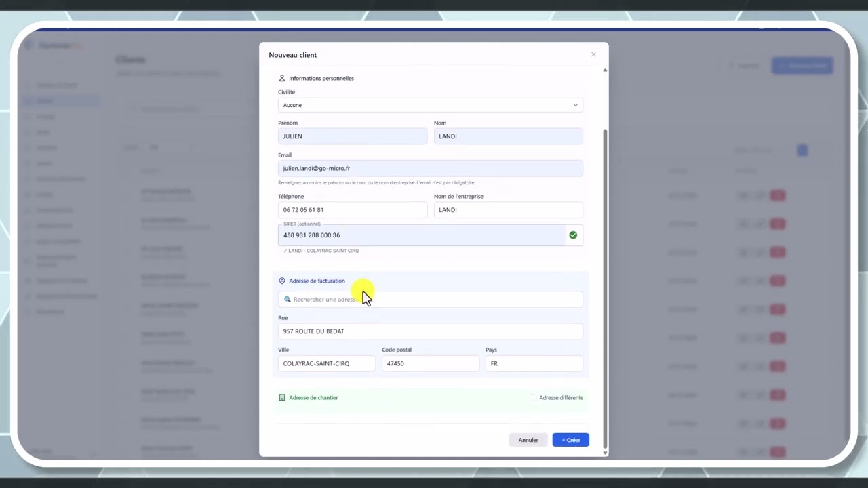Image resolution: width=868 pixels, height=488 pixels.
Task: Click the Créer button
Action: coord(571,440)
